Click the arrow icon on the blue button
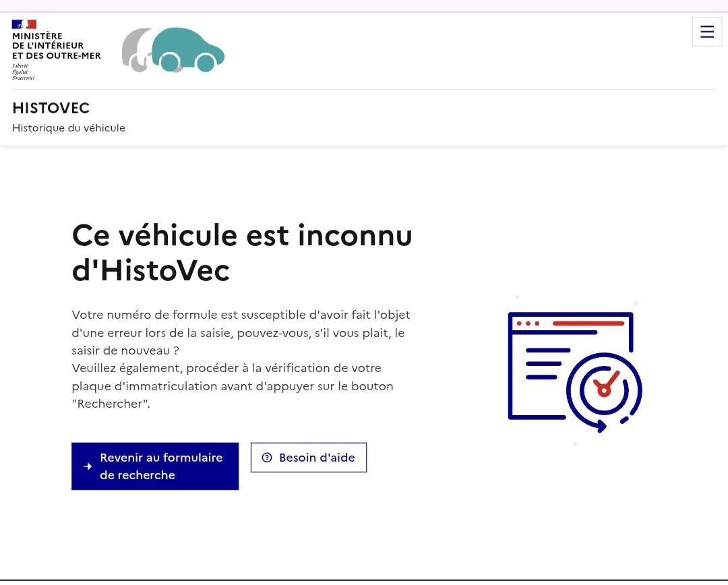The width and height of the screenshot is (728, 585). pyautogui.click(x=87, y=466)
